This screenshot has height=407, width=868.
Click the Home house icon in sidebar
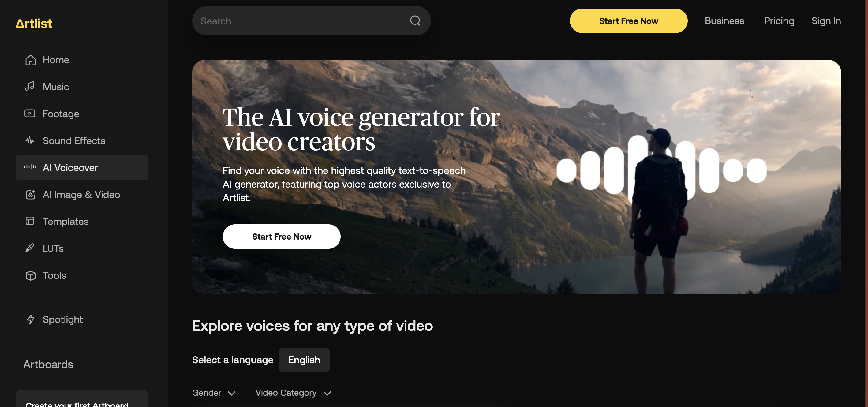click(x=30, y=60)
